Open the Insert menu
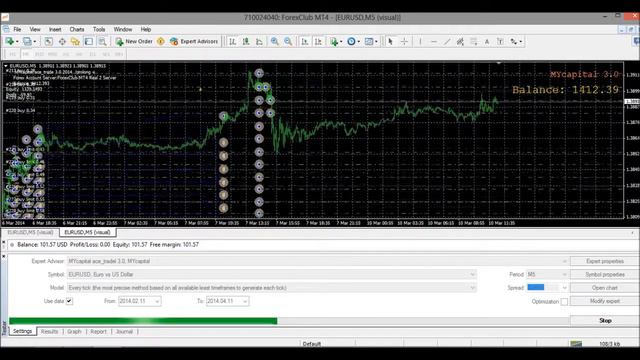Screen dimensions: 640x360 [55, 29]
